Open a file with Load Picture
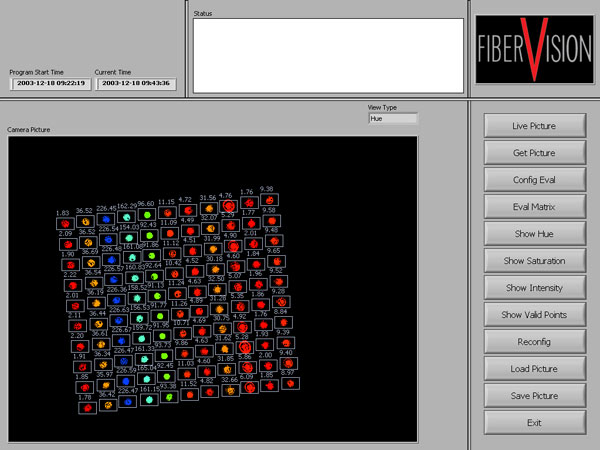600x450 pixels. [533, 369]
